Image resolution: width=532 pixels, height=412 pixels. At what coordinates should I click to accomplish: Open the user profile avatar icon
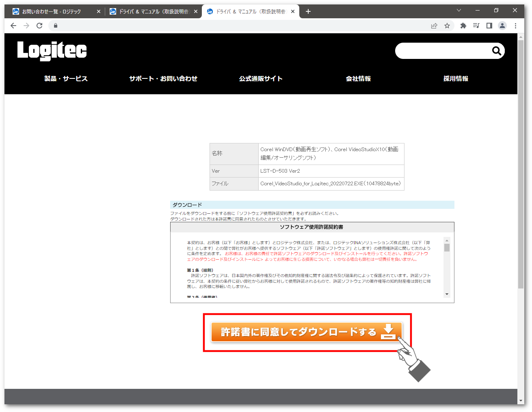pyautogui.click(x=502, y=26)
